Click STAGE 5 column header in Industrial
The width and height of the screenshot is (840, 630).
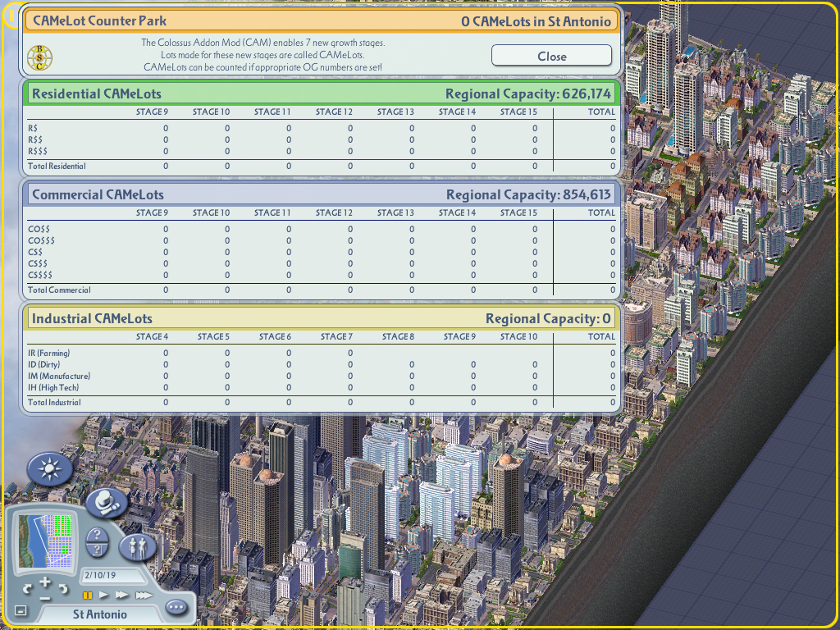click(x=213, y=337)
